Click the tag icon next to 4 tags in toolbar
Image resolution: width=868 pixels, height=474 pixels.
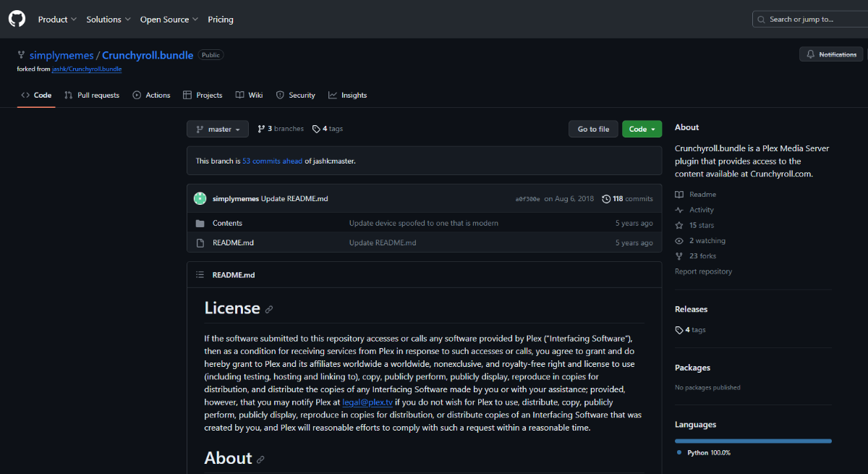316,129
